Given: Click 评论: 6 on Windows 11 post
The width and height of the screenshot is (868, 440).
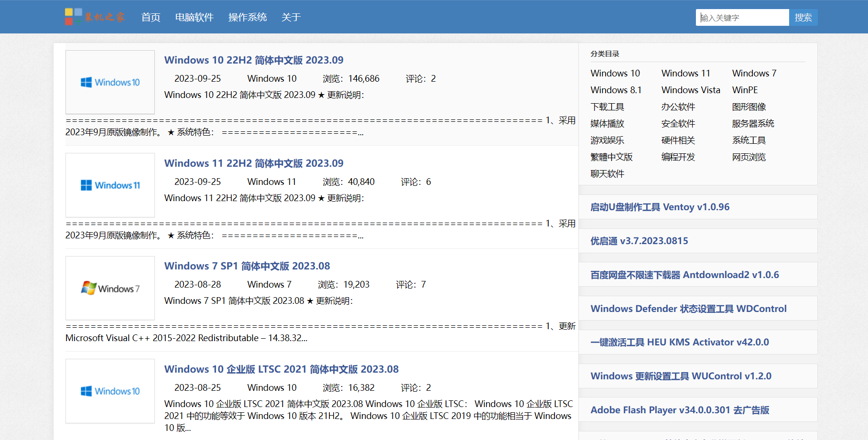Looking at the screenshot, I should (x=416, y=182).
